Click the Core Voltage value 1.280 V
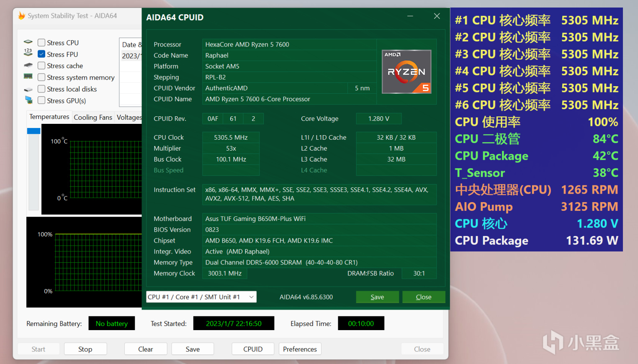The image size is (638, 364). point(379,118)
